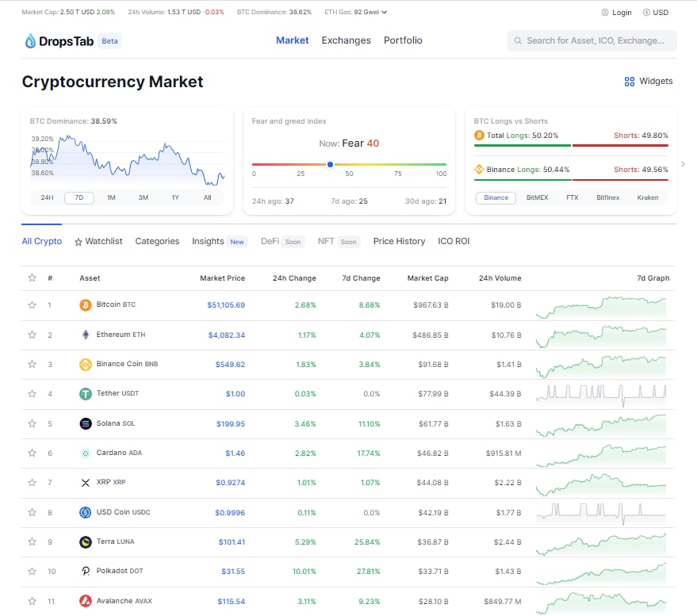Open the Bitcoin 7d graph thumbnail
The width and height of the screenshot is (697, 616).
point(601,307)
